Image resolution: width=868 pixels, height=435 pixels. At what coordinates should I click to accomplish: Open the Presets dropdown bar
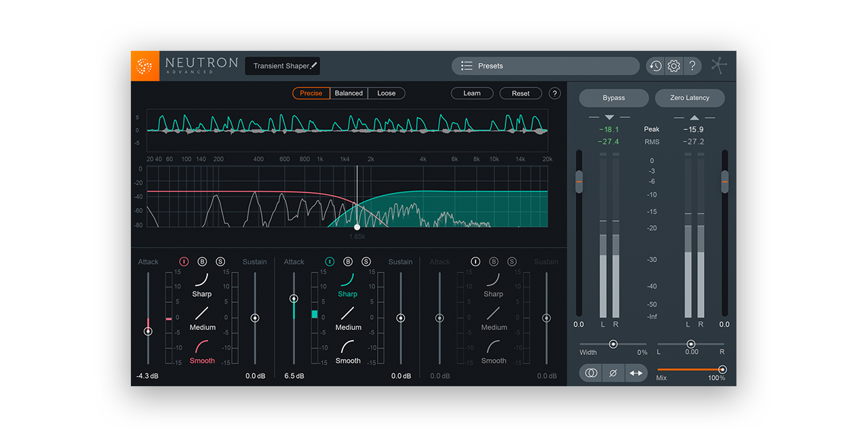(x=545, y=66)
